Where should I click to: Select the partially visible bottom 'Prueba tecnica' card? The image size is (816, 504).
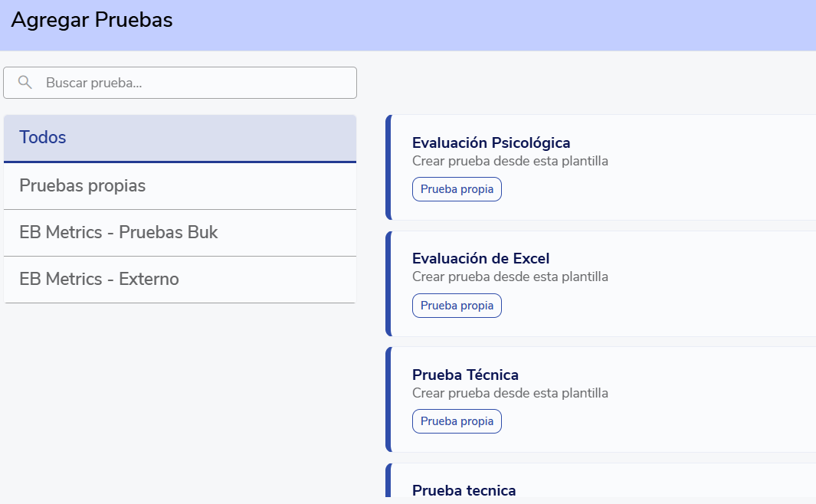point(464,490)
